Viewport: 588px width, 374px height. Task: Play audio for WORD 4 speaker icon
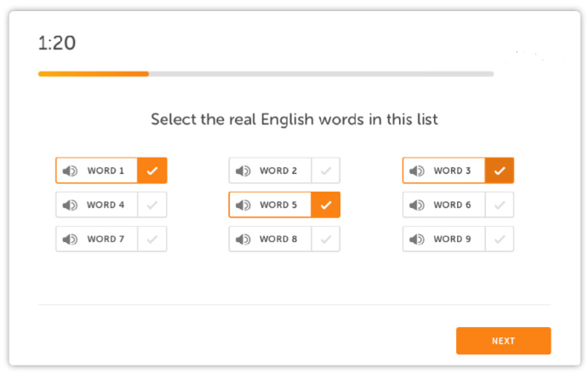click(x=70, y=205)
